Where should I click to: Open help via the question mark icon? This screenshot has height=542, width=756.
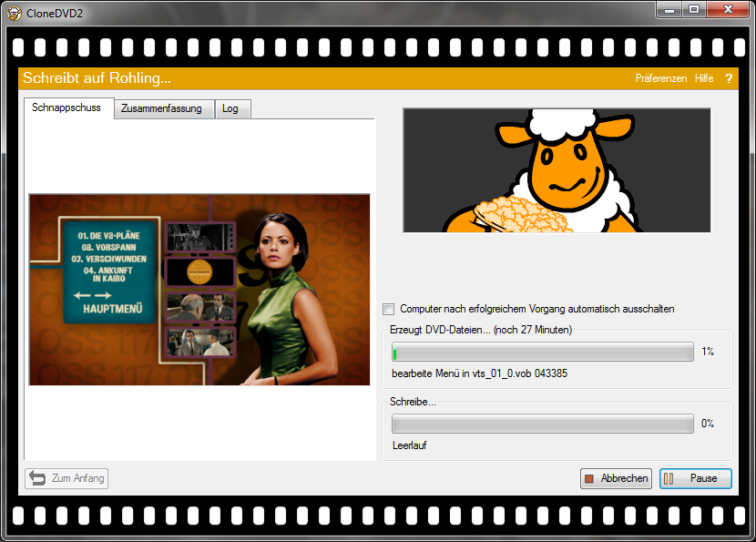(x=729, y=78)
